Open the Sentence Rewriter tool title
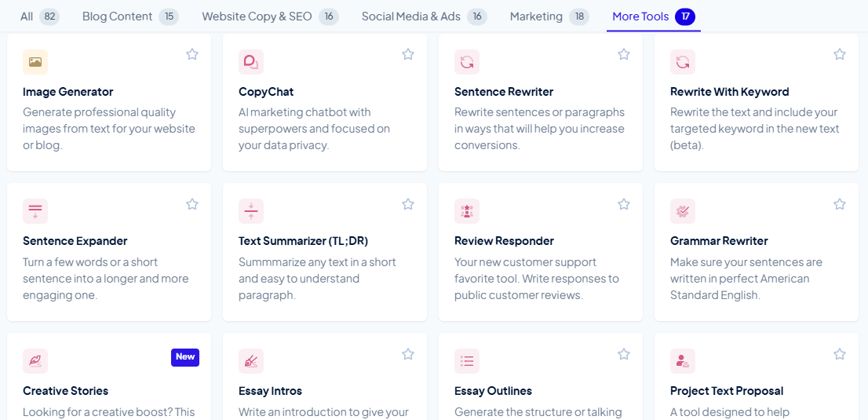This screenshot has height=420, width=868. pyautogui.click(x=504, y=92)
